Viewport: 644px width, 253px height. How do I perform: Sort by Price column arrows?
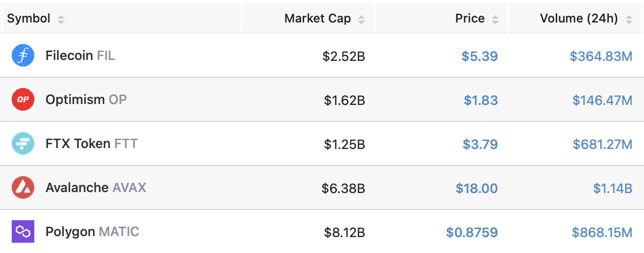pyautogui.click(x=495, y=19)
